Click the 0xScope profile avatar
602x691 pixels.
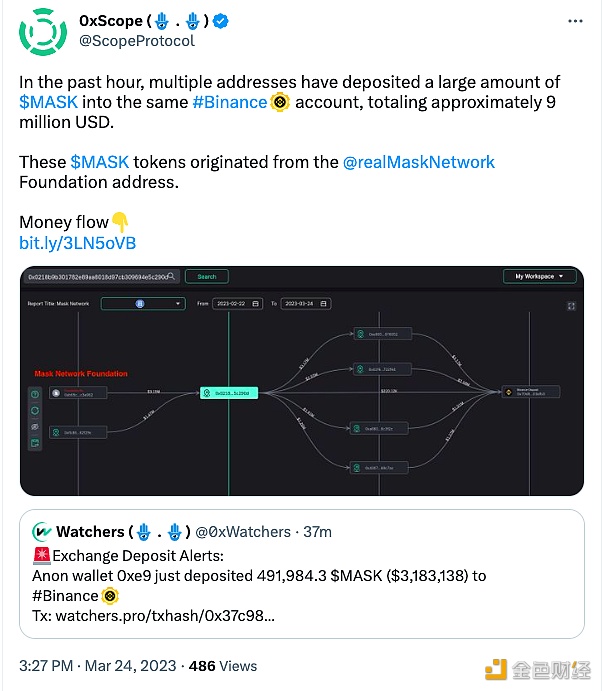click(43, 31)
